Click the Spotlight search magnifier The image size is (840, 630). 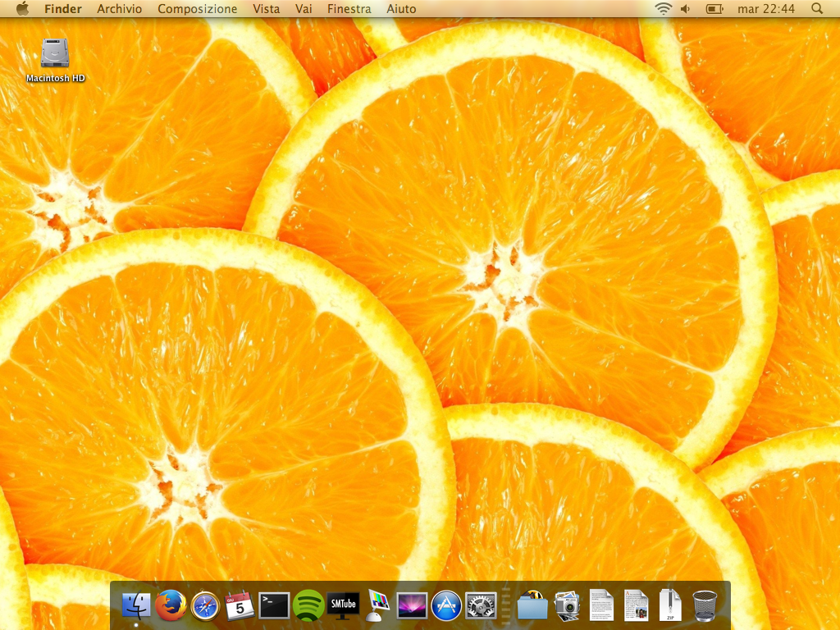point(816,9)
